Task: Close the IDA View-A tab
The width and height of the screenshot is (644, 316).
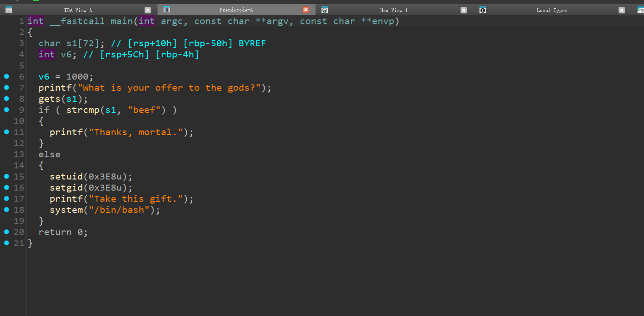Action: [x=148, y=10]
